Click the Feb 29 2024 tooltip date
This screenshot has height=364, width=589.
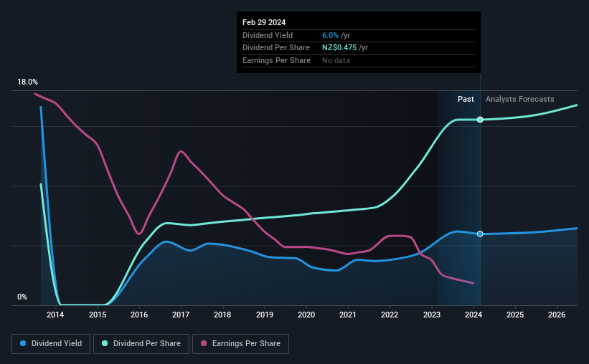(x=264, y=22)
